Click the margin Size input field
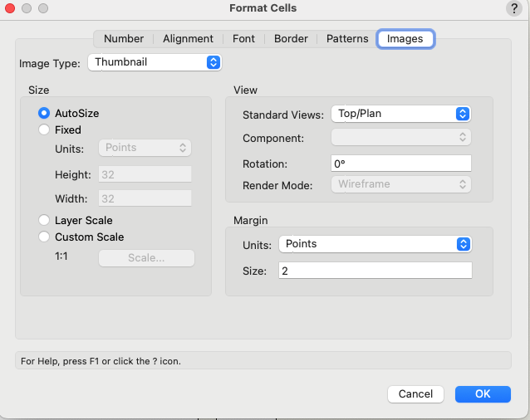 375,271
